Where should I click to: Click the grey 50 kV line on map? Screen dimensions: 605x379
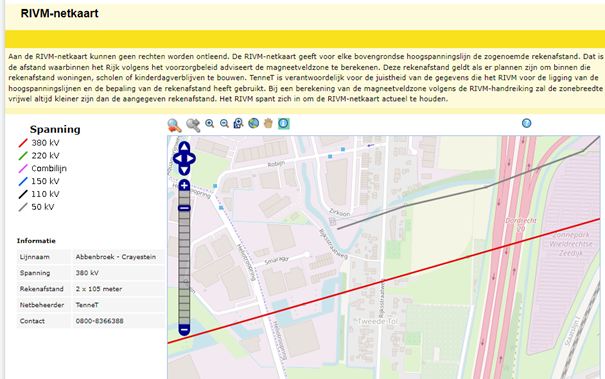(x=469, y=190)
